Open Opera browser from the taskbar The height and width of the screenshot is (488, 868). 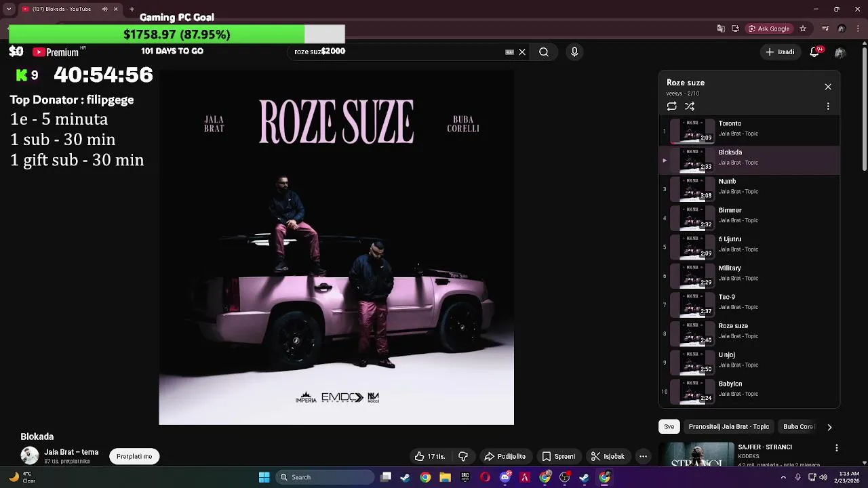(485, 477)
